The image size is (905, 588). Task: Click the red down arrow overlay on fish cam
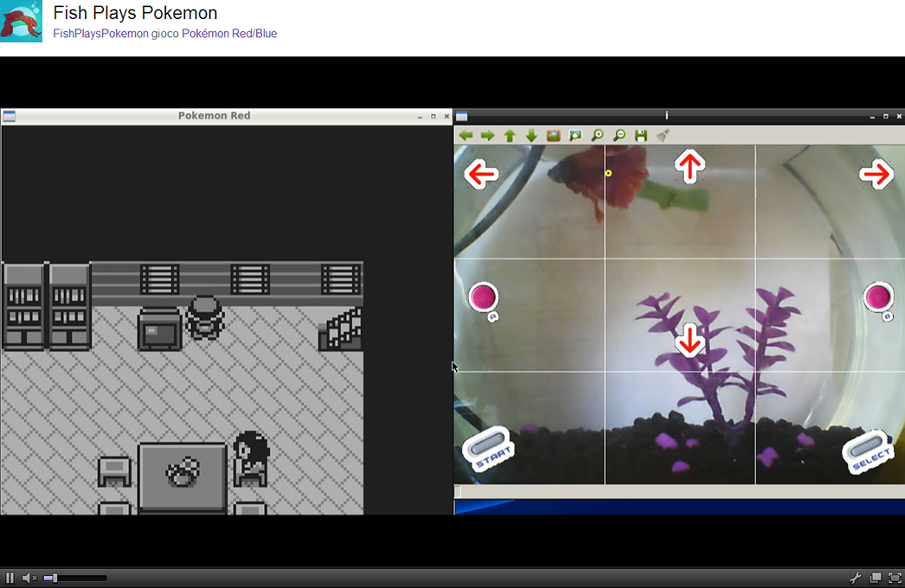pyautogui.click(x=690, y=339)
